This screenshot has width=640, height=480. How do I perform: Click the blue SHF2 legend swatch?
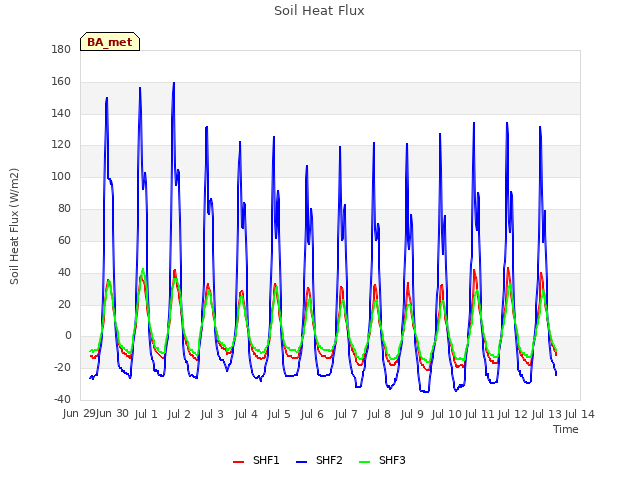[x=301, y=462]
